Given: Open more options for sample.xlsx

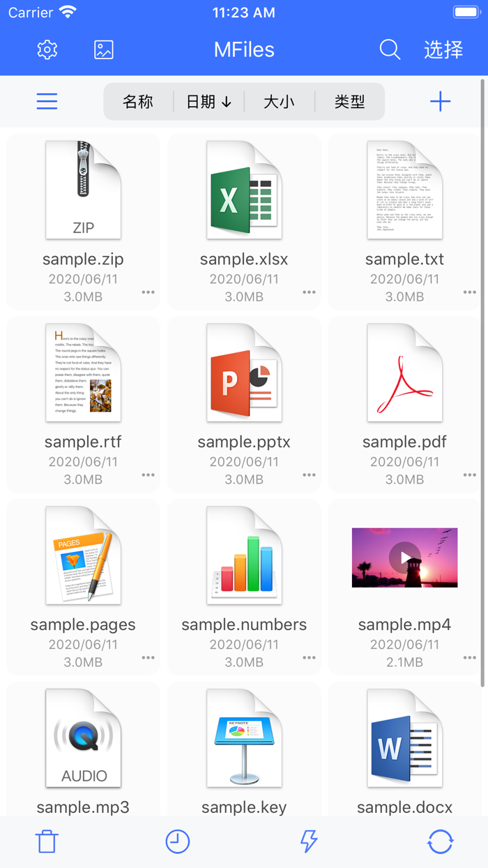Looking at the screenshot, I should [x=309, y=292].
